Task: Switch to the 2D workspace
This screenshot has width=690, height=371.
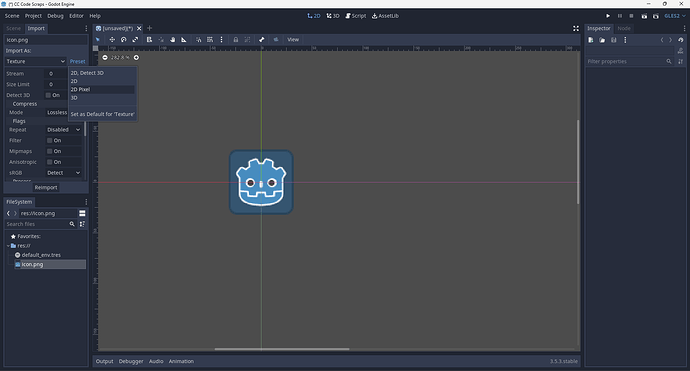Action: 314,16
